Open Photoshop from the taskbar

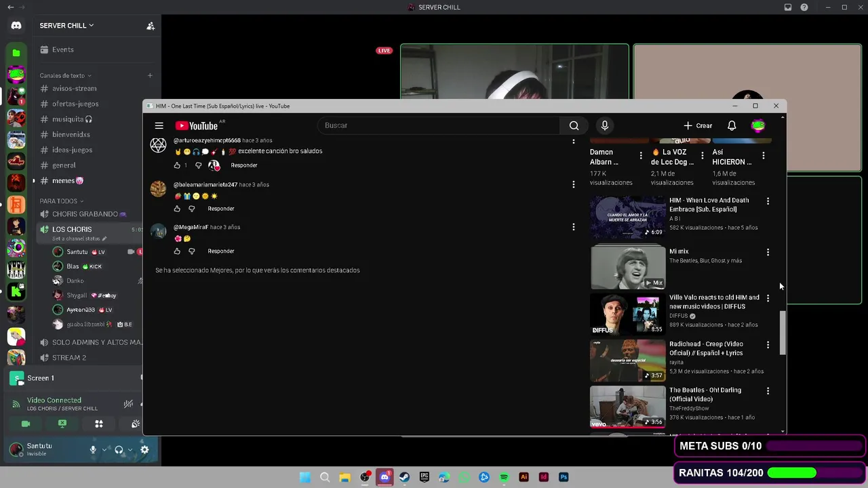click(564, 477)
